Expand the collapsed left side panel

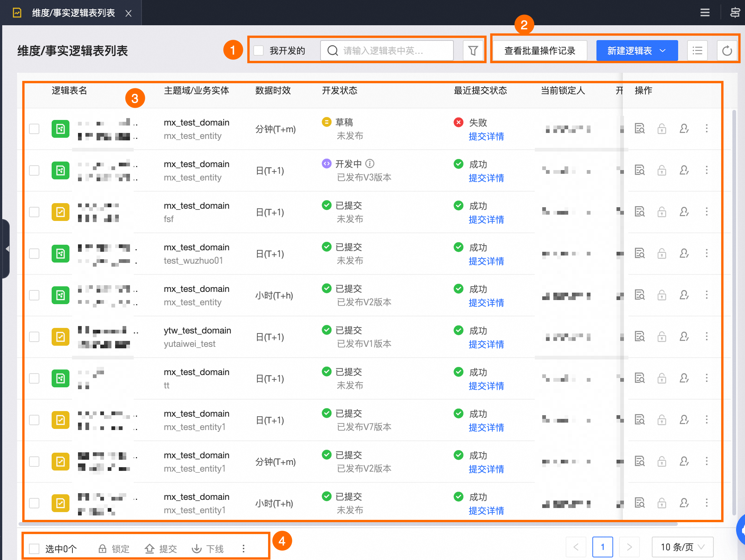tap(6, 248)
